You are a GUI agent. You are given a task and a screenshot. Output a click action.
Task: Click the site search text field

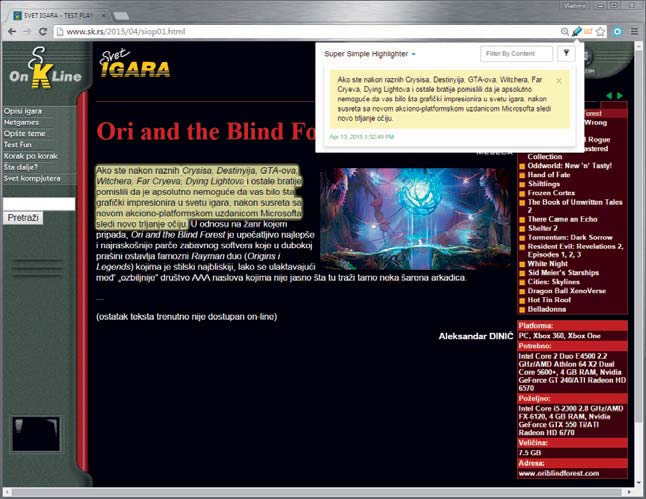point(39,204)
